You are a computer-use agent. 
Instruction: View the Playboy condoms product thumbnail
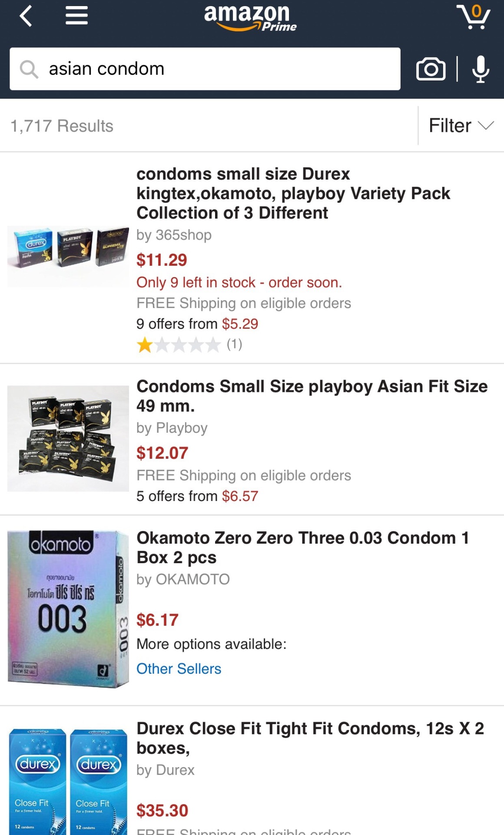(x=68, y=438)
